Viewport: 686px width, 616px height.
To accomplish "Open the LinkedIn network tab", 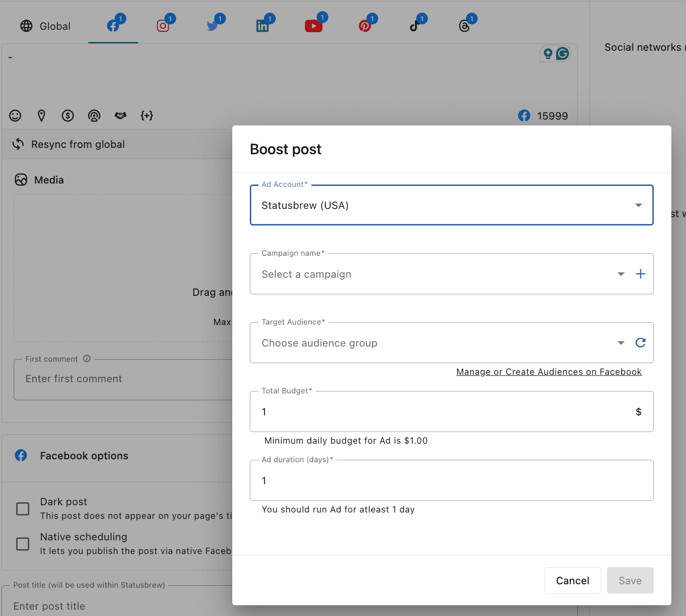I will click(262, 25).
